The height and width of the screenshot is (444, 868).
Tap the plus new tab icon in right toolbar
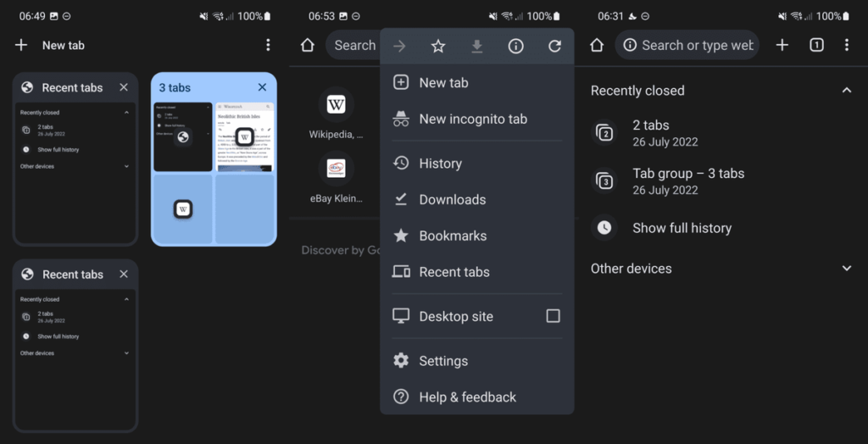click(782, 46)
